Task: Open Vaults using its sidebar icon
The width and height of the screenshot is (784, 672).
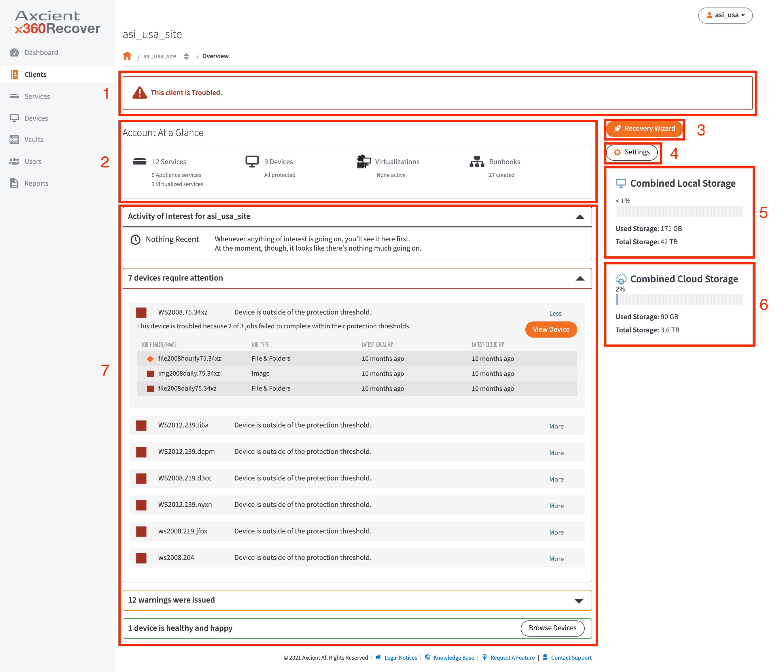Action: tap(14, 140)
